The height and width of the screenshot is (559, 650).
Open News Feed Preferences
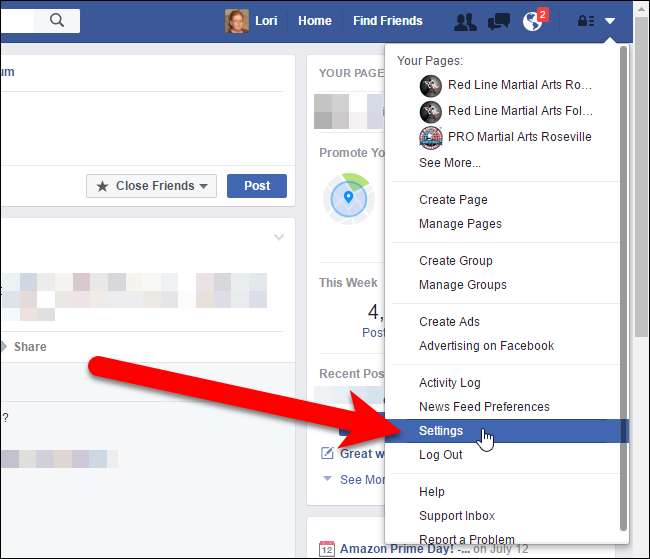[484, 407]
